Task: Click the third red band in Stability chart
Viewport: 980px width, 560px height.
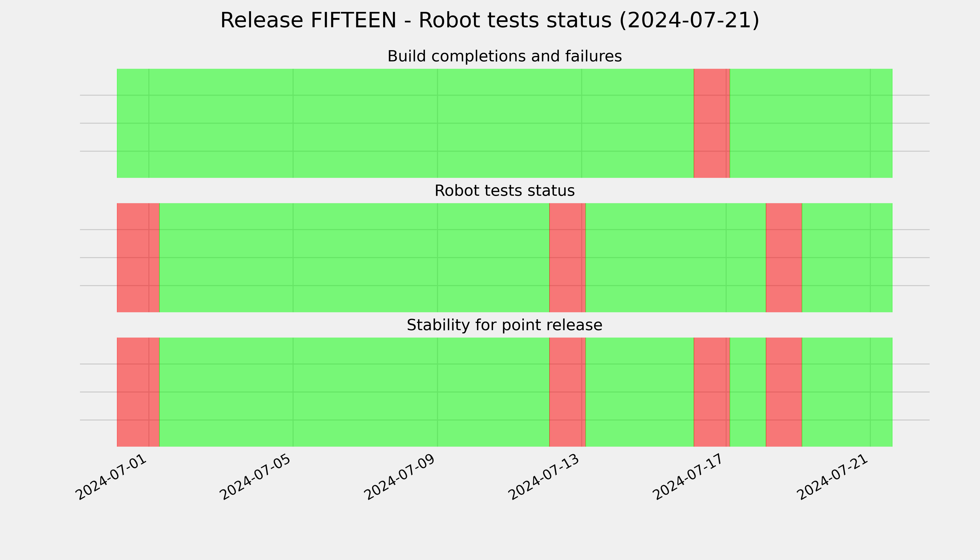Action: 711,392
